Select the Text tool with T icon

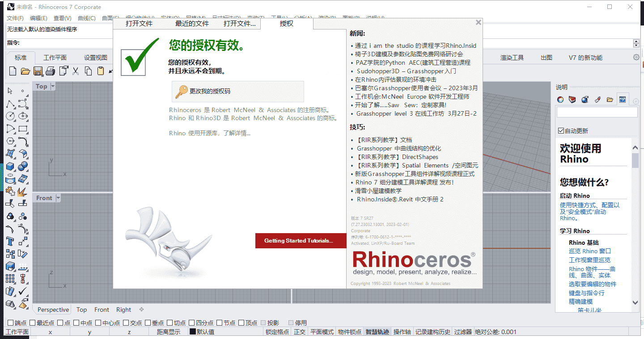(x=10, y=241)
